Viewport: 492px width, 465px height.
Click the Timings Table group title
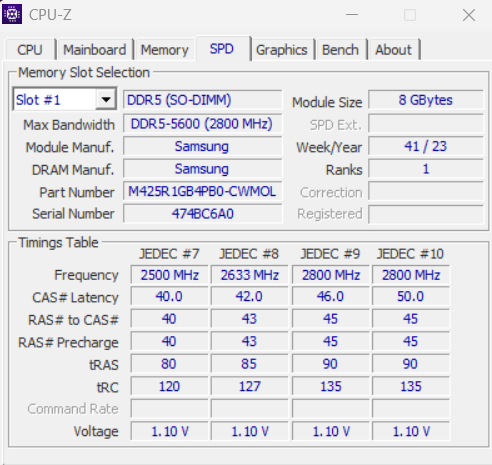tap(58, 242)
